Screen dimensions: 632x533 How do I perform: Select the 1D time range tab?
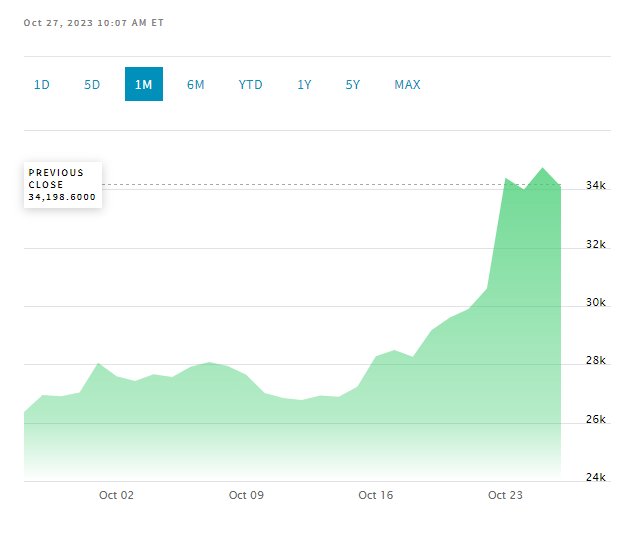pyautogui.click(x=42, y=85)
